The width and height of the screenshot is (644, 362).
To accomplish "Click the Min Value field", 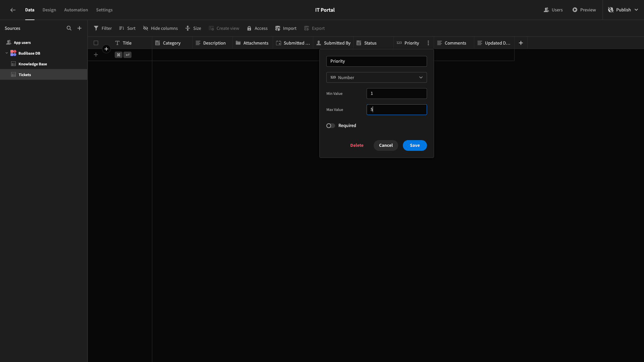I will tap(396, 94).
